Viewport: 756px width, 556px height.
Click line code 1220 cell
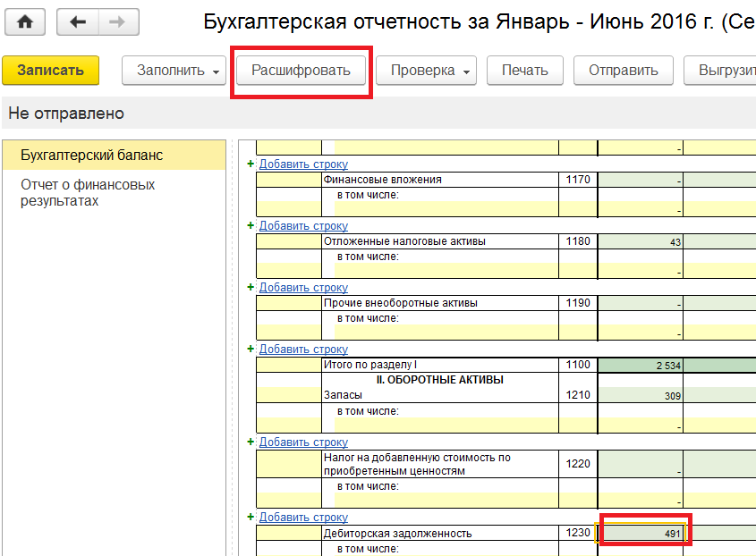[x=578, y=464]
